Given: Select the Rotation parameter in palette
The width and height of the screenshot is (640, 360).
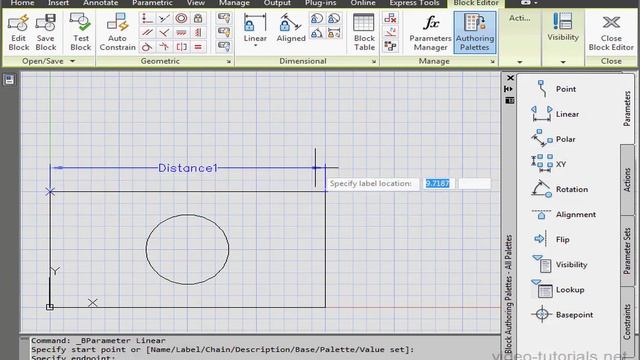Looking at the screenshot, I should pyautogui.click(x=560, y=189).
